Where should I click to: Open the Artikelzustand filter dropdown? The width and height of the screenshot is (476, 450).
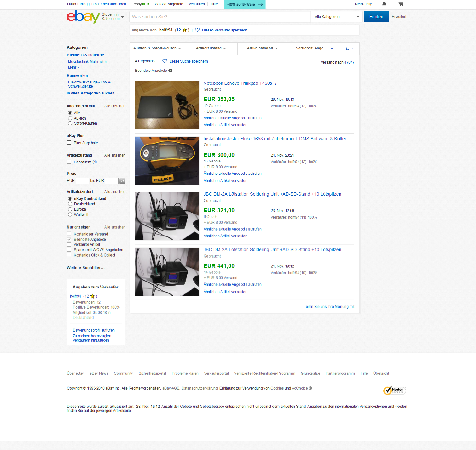pos(211,48)
